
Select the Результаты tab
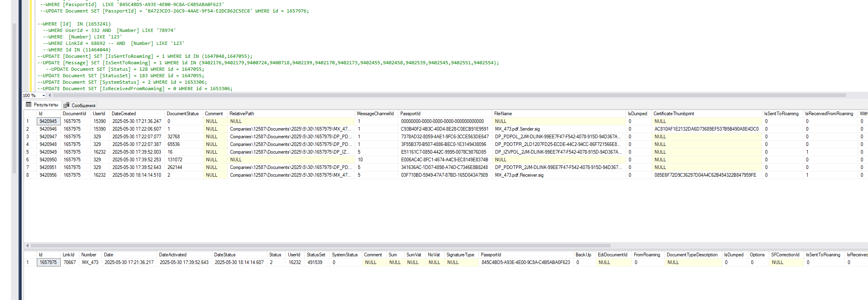point(45,105)
